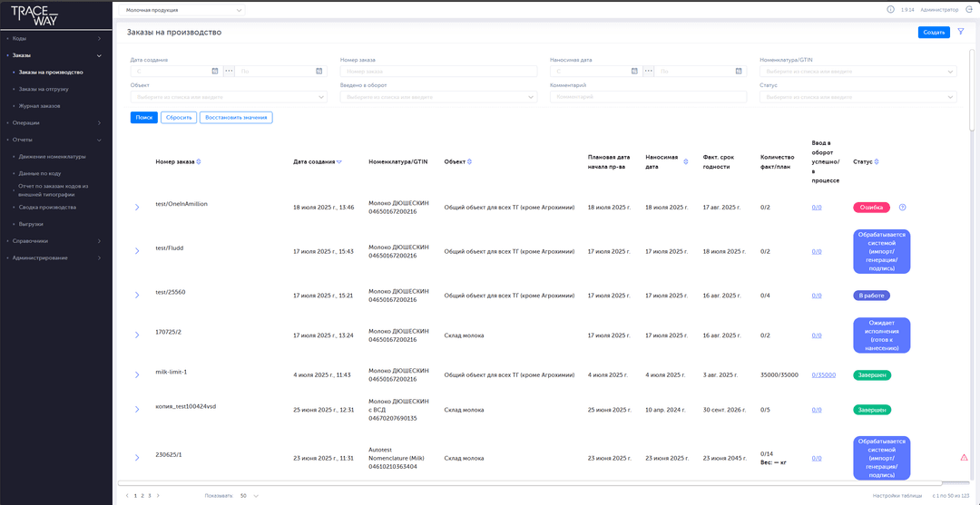
Task: Click the Создать button
Action: pyautogui.click(x=934, y=33)
